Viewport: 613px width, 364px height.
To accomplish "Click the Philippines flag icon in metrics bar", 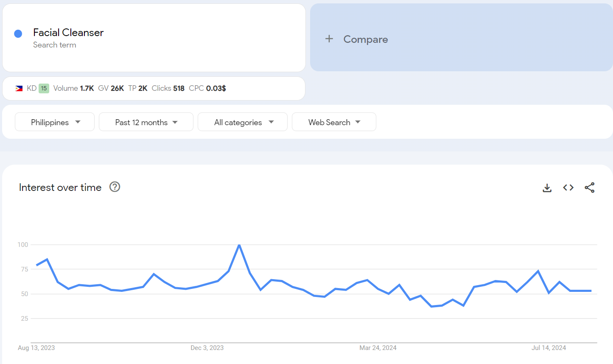I will pyautogui.click(x=19, y=88).
